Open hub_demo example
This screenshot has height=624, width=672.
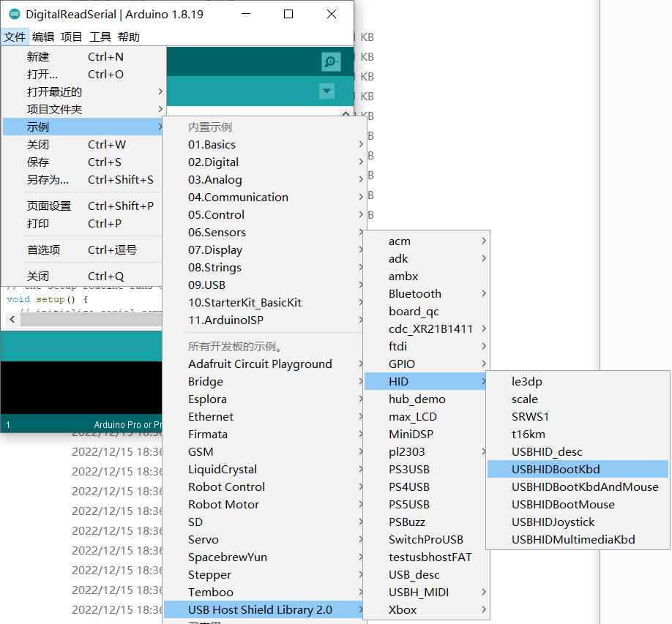click(427, 399)
